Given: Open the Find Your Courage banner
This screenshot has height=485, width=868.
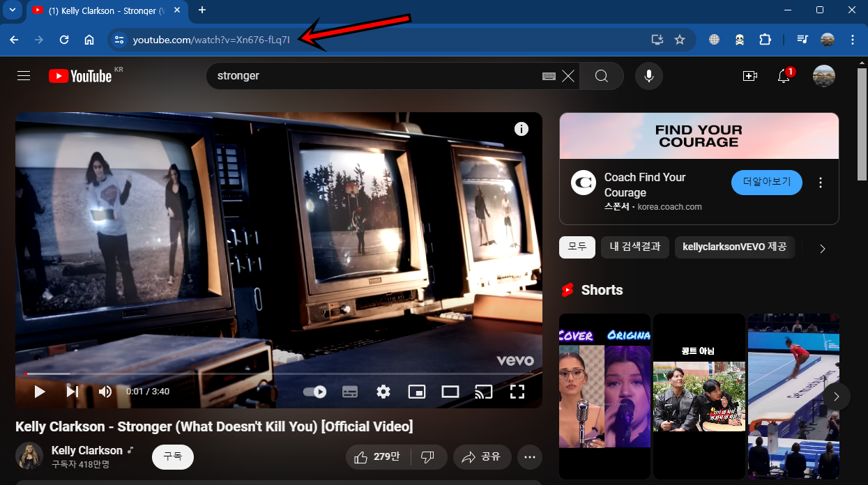Looking at the screenshot, I should [x=699, y=136].
